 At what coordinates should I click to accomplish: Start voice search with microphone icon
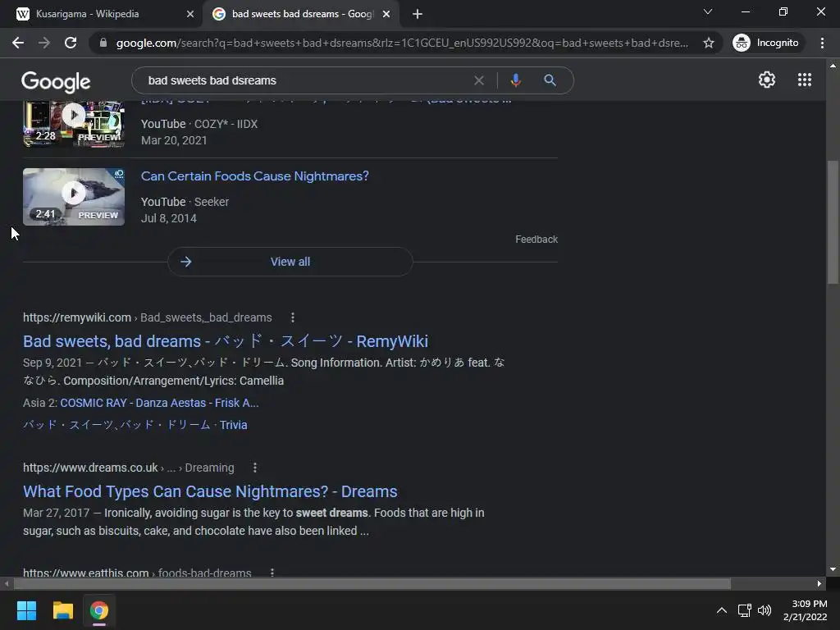click(515, 80)
